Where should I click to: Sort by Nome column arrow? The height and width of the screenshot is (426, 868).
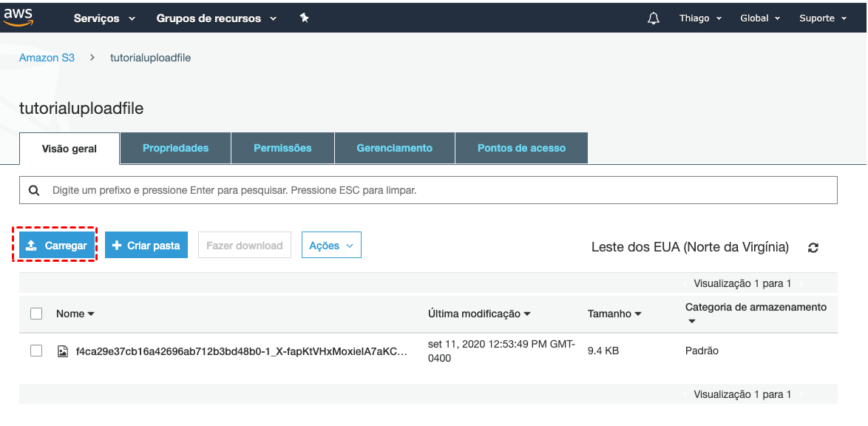coord(91,314)
